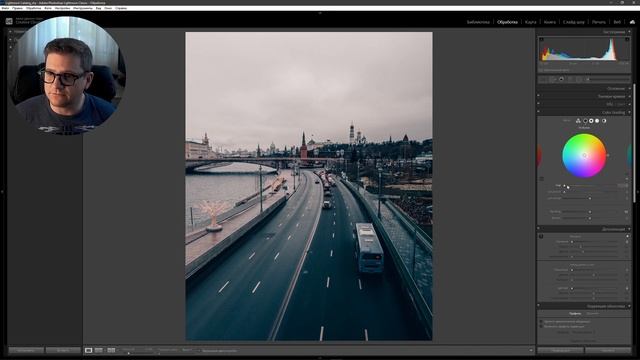Click the histogram graph
The height and width of the screenshot is (360, 640).
[x=584, y=50]
